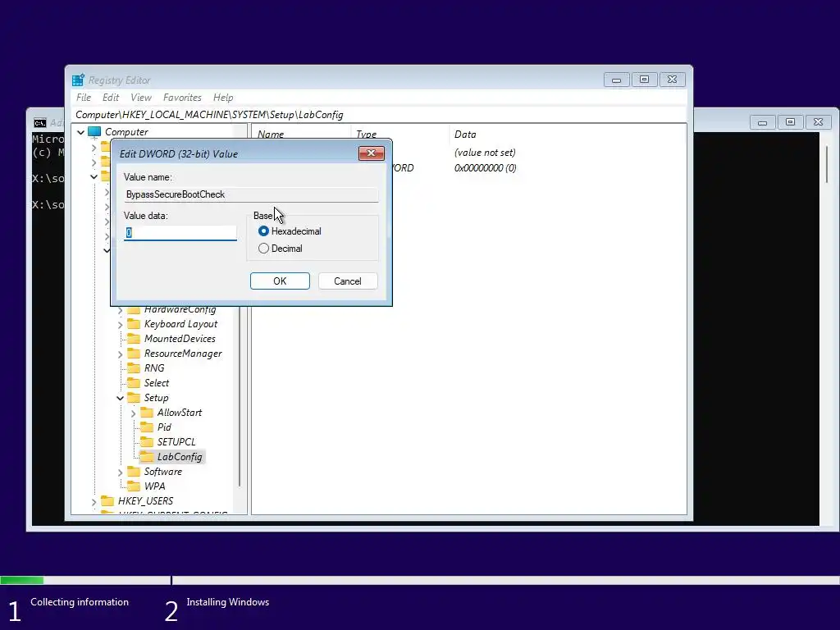Click the WPA folder icon
Viewport: 840px width, 630px height.
[x=134, y=486]
